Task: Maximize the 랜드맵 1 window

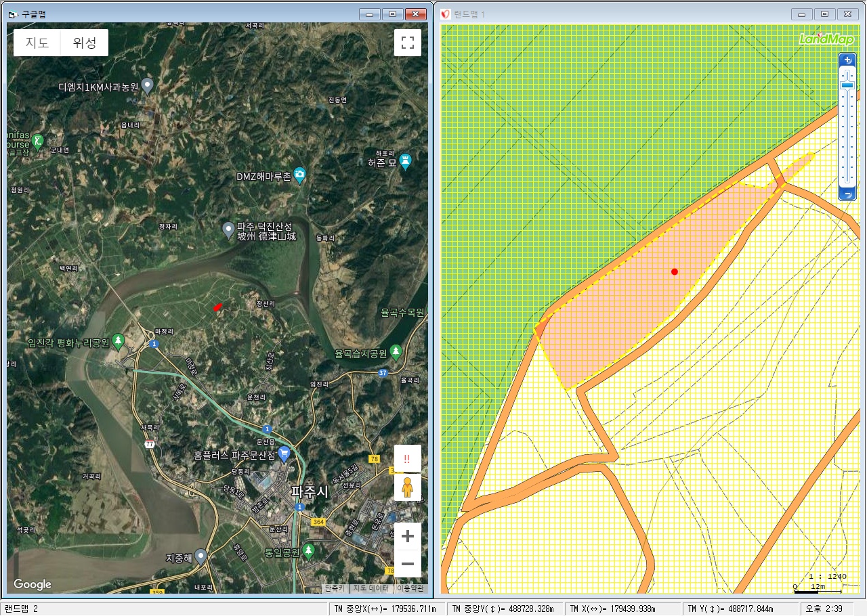Action: 824,14
